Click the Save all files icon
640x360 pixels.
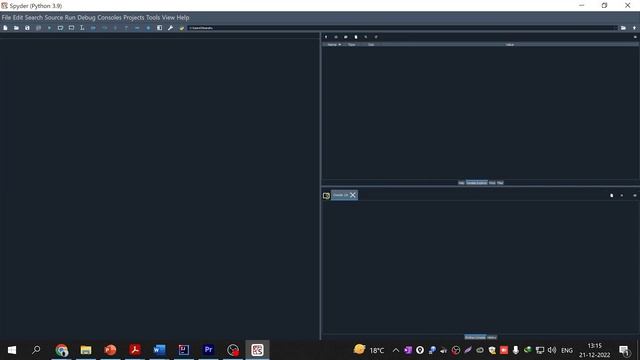(x=38, y=28)
